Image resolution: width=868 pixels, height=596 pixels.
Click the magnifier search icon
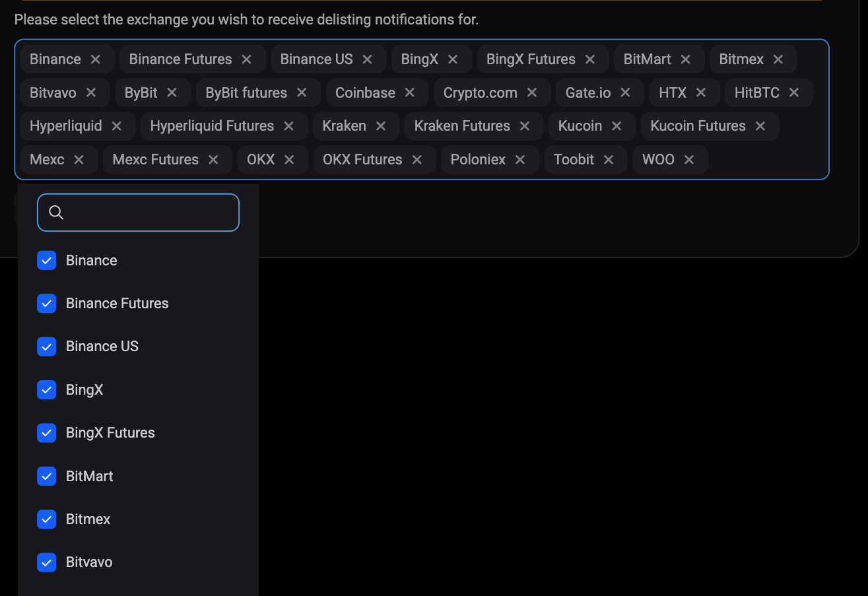click(x=56, y=213)
